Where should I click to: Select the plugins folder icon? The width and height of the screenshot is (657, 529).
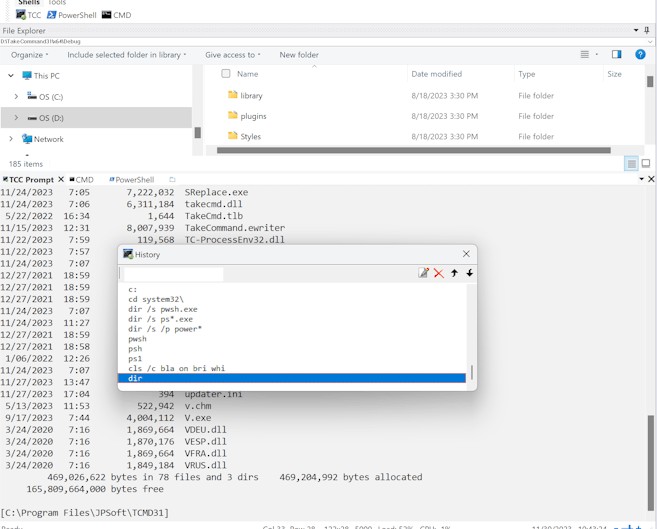233,115
